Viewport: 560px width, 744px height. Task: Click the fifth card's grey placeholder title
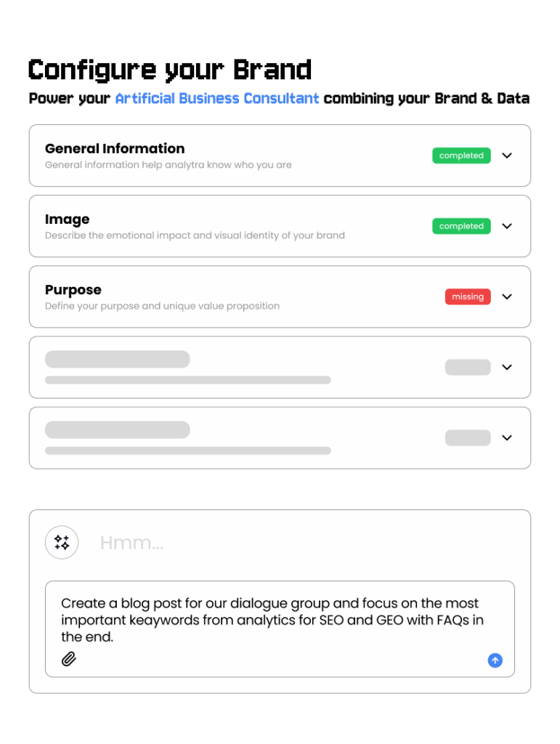[118, 429]
